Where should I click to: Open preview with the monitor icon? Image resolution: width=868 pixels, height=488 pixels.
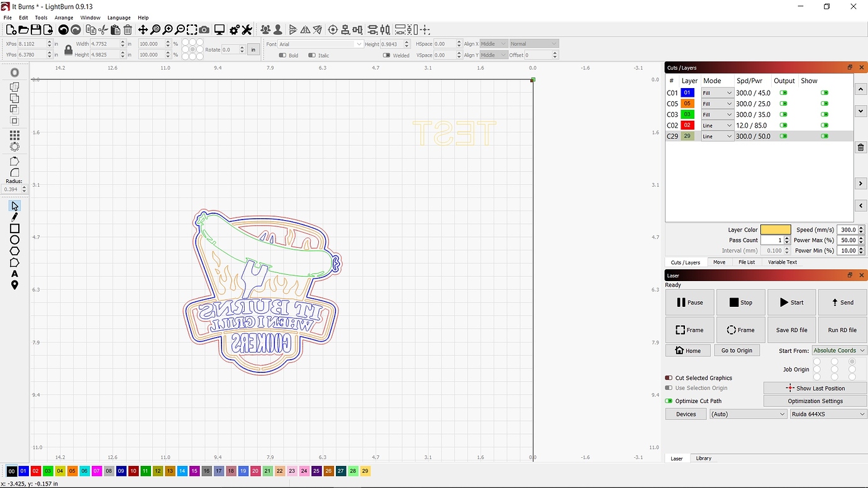[x=220, y=30]
